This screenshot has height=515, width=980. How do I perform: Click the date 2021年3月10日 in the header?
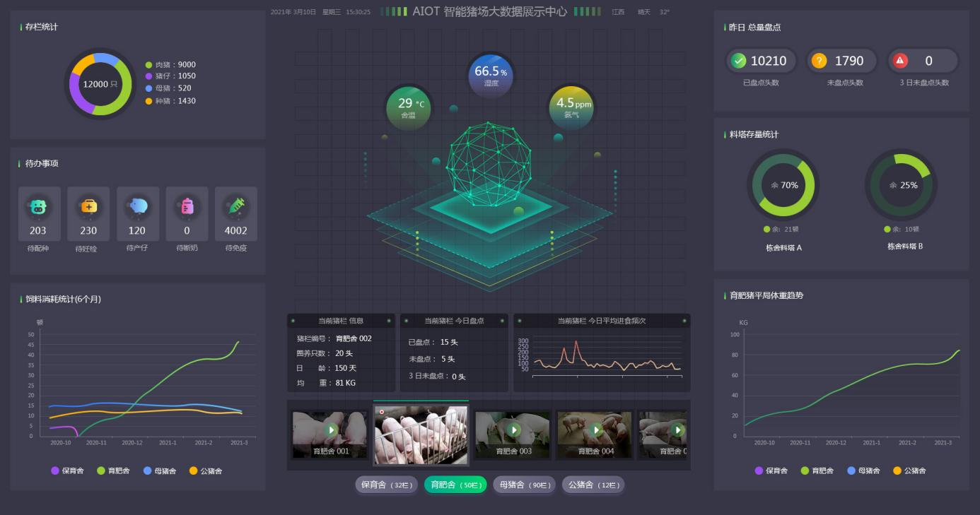[x=293, y=12]
